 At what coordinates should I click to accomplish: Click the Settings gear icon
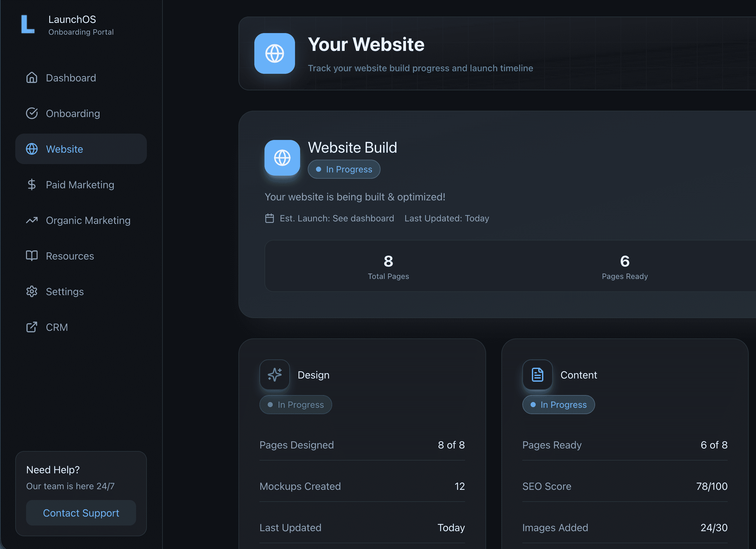(32, 291)
